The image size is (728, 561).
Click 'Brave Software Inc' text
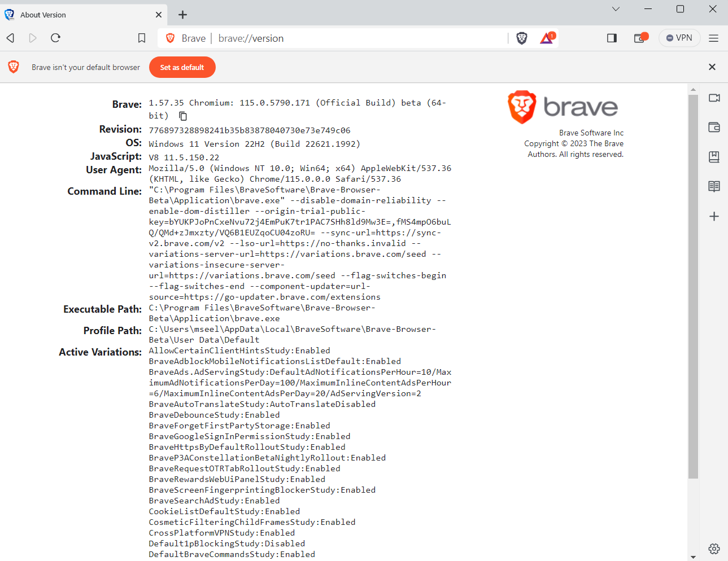591,133
